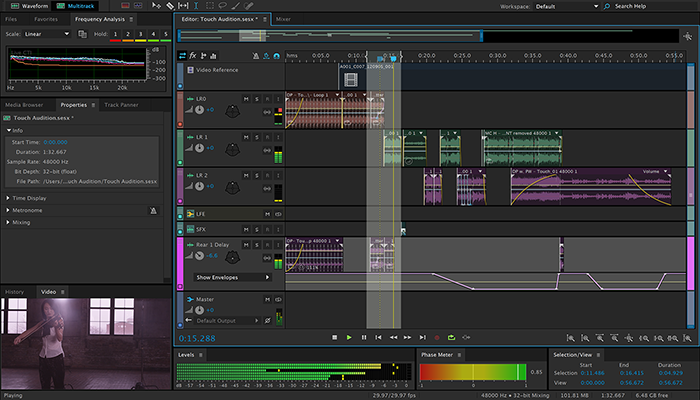Open the Media Browser tab
Image resolution: width=700 pixels, height=400 pixels.
point(24,104)
